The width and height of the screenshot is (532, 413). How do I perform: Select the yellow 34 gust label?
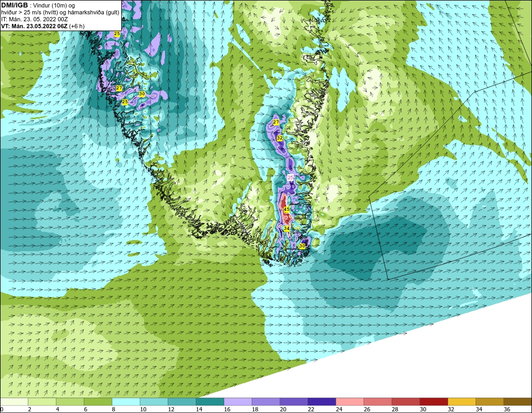coord(287,228)
